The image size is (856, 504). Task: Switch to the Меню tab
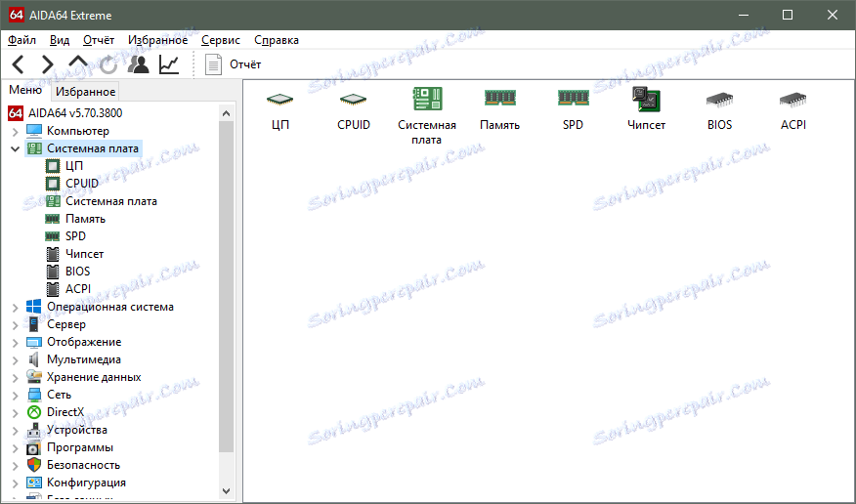[x=25, y=90]
